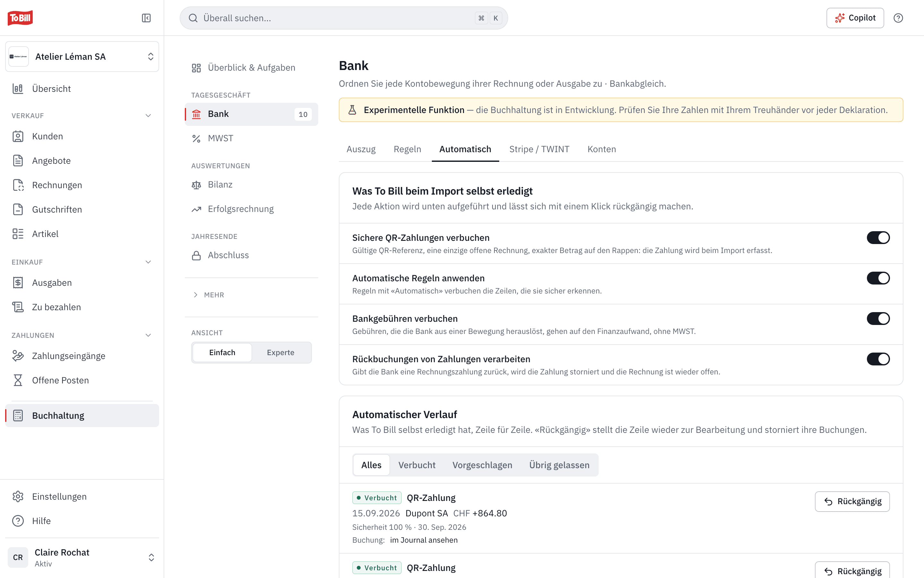The width and height of the screenshot is (924, 578).
Task: Undo the Dupont SA QR-Zahlung via Rückgängig
Action: click(x=852, y=502)
